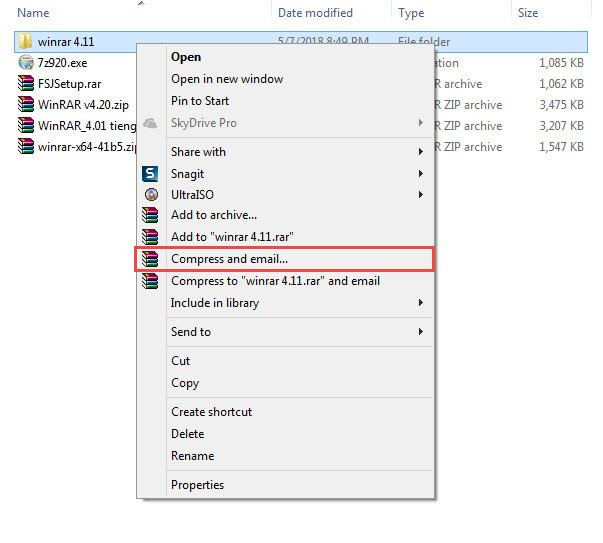The width and height of the screenshot is (603, 543).
Task: Choose Delete in the context menu
Action: (285, 434)
